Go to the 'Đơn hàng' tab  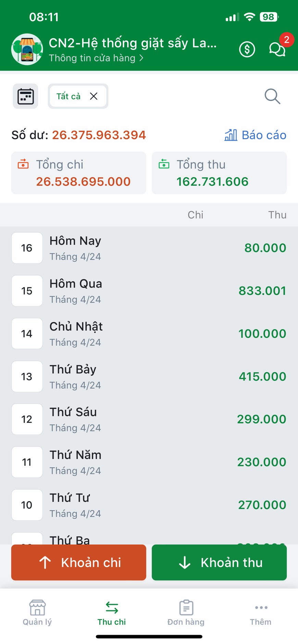click(x=186, y=612)
